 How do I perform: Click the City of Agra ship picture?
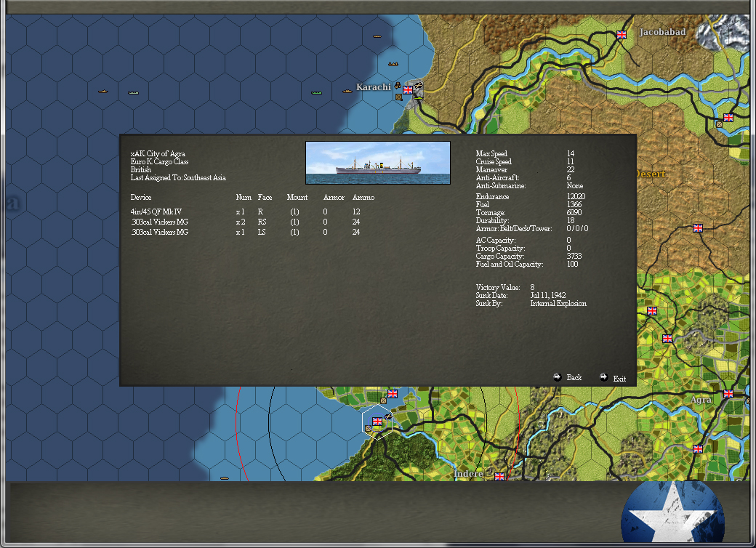[x=378, y=163]
